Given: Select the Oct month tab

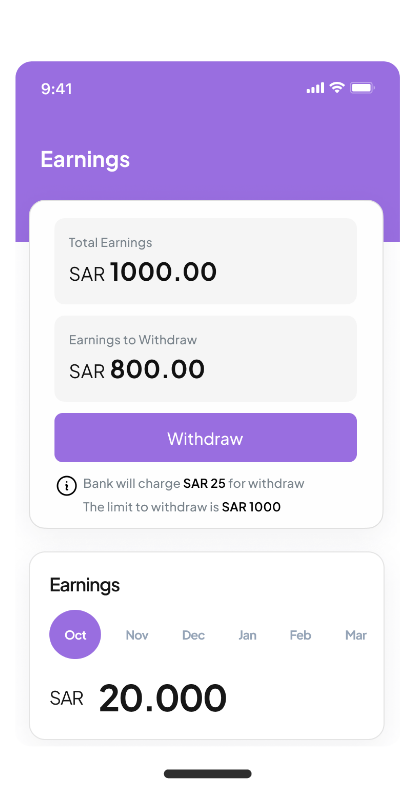Looking at the screenshot, I should (75, 635).
